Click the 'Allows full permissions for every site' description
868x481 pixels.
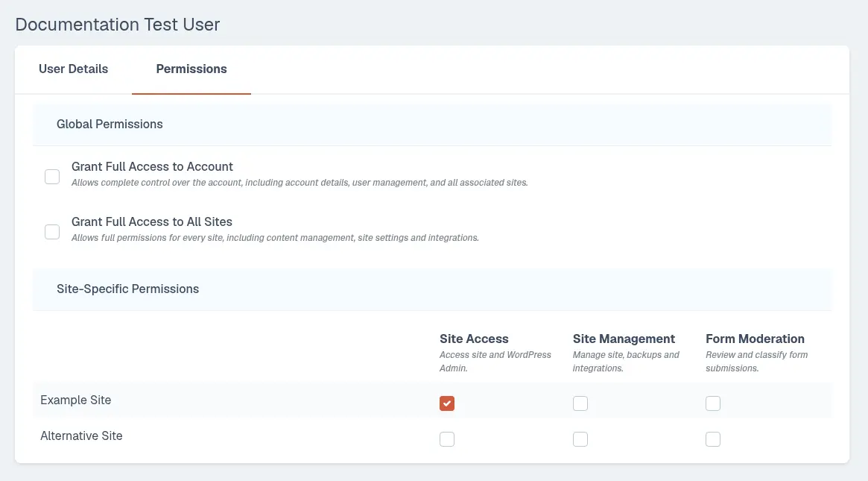tap(275, 238)
